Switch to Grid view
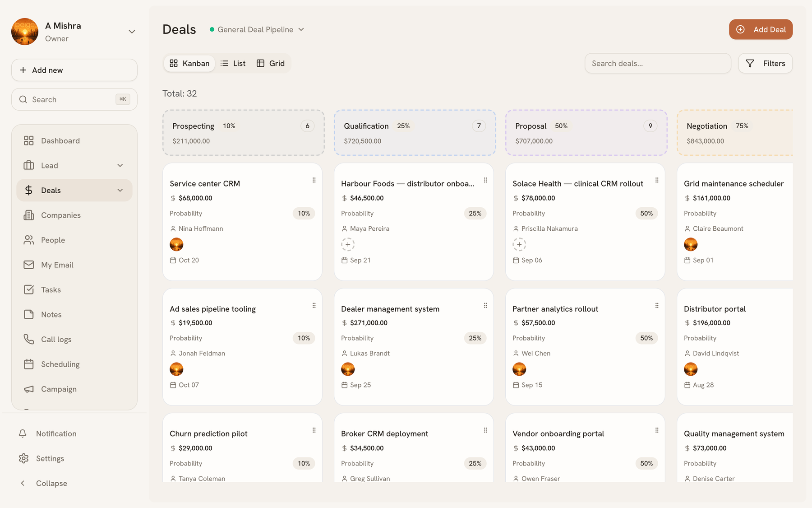This screenshot has height=508, width=812. [x=271, y=63]
